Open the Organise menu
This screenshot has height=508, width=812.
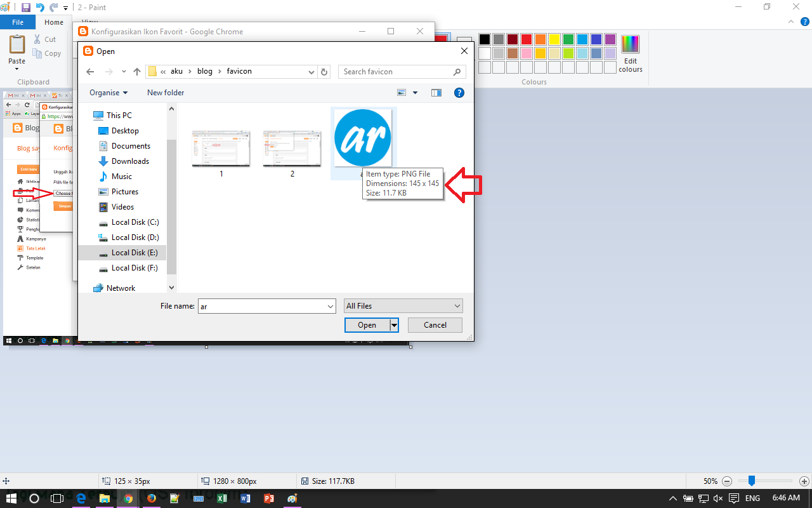click(108, 93)
